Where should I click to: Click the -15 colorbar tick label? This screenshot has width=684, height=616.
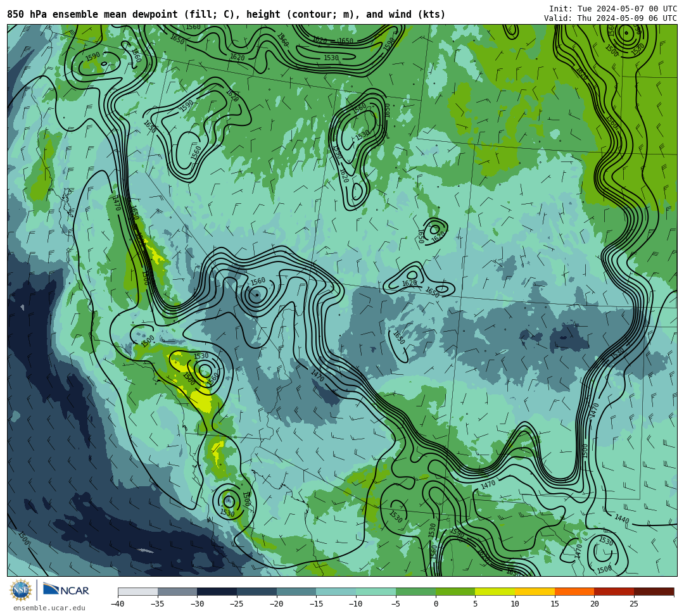[x=316, y=604]
